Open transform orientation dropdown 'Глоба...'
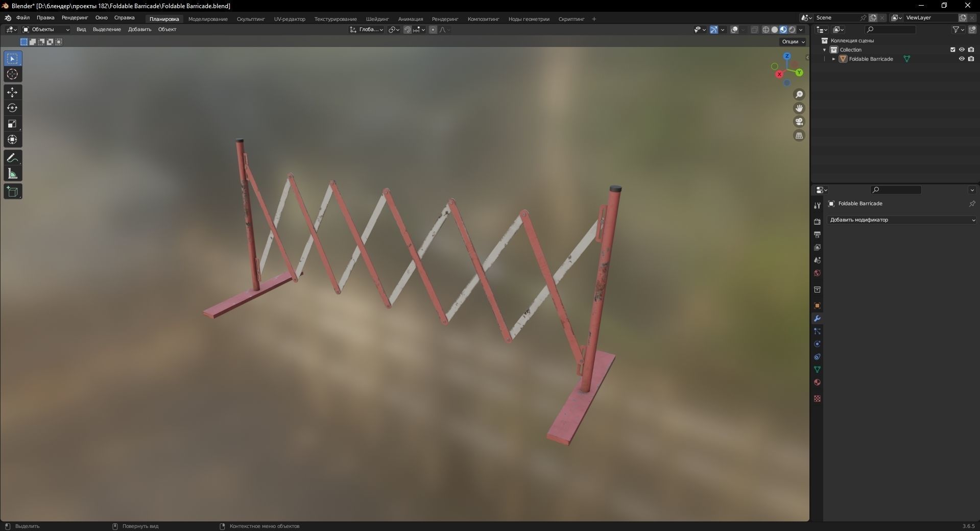This screenshot has width=980, height=531. point(367,30)
